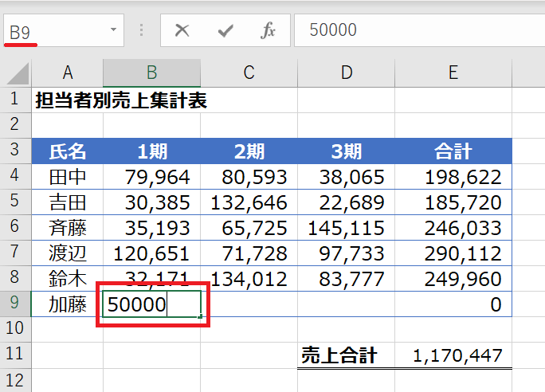Open Insert Function fx dialog
The image size is (545, 392).
point(269,31)
